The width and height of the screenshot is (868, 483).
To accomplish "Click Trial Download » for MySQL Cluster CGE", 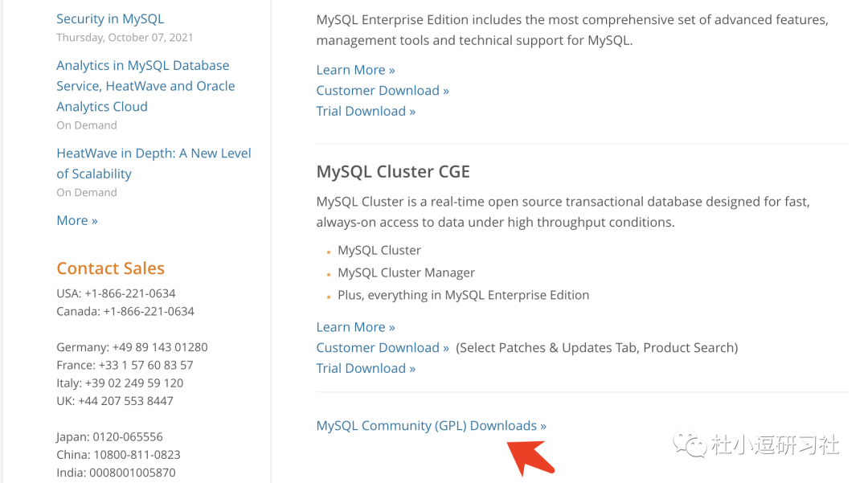I will click(x=366, y=368).
